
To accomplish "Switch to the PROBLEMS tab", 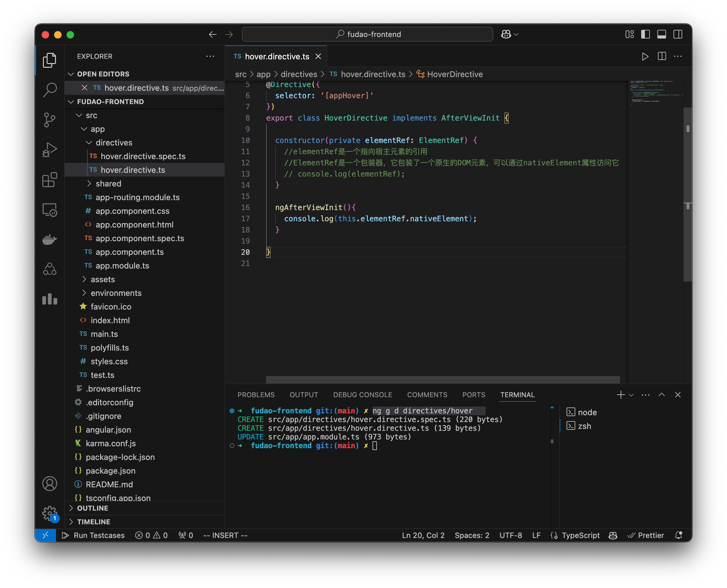I will pos(256,395).
